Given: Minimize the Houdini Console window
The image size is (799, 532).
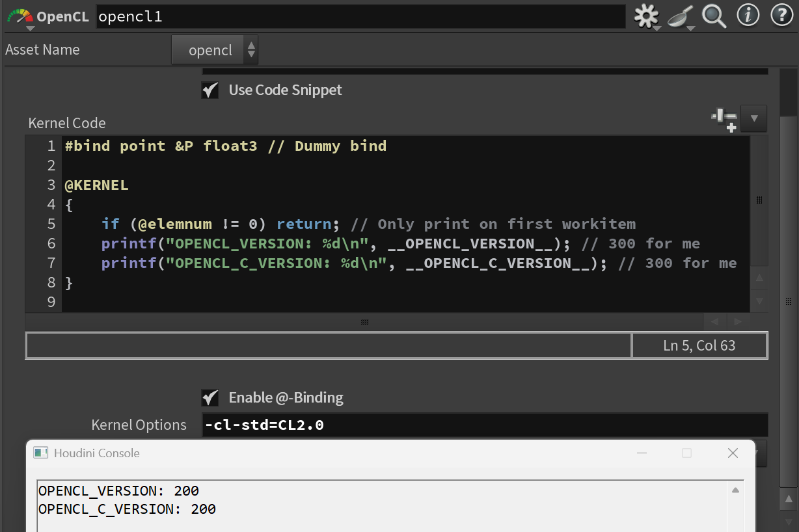Looking at the screenshot, I should click(642, 453).
